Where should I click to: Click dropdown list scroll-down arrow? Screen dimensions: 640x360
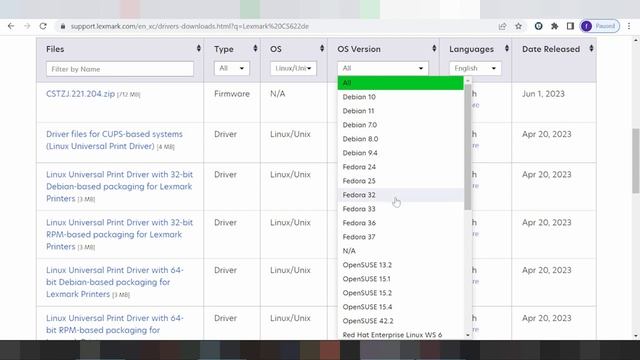tap(468, 335)
